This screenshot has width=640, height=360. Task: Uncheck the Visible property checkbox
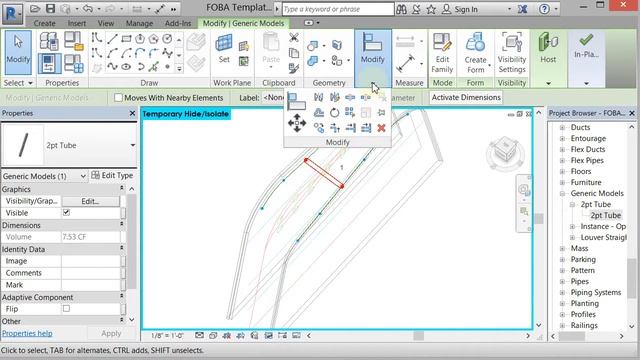[67, 213]
